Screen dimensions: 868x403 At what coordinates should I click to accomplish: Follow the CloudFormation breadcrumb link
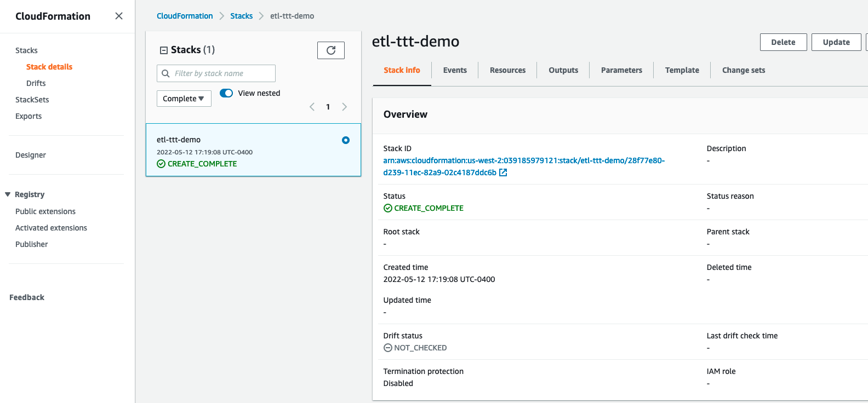tap(185, 16)
